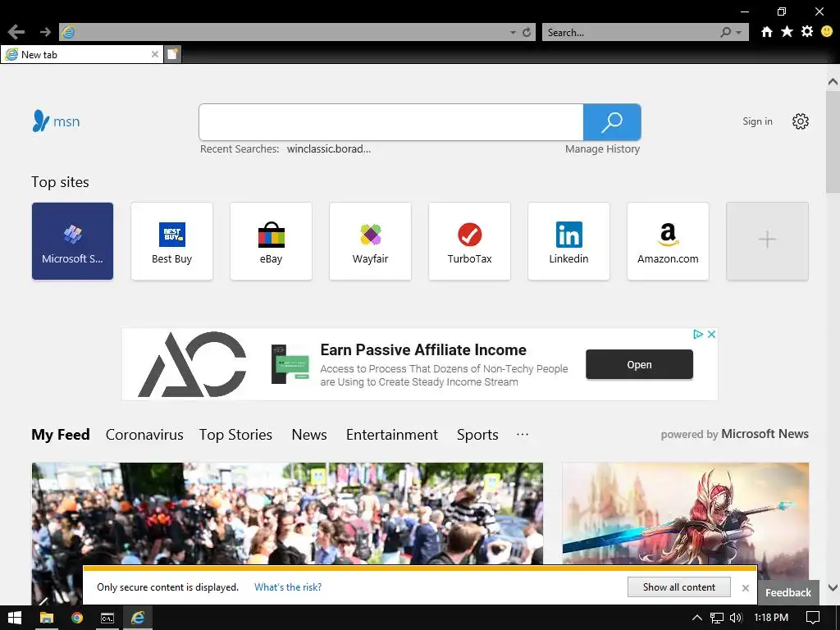Click the Internet Explorer taskbar icon
The image size is (840, 630).
[138, 618]
